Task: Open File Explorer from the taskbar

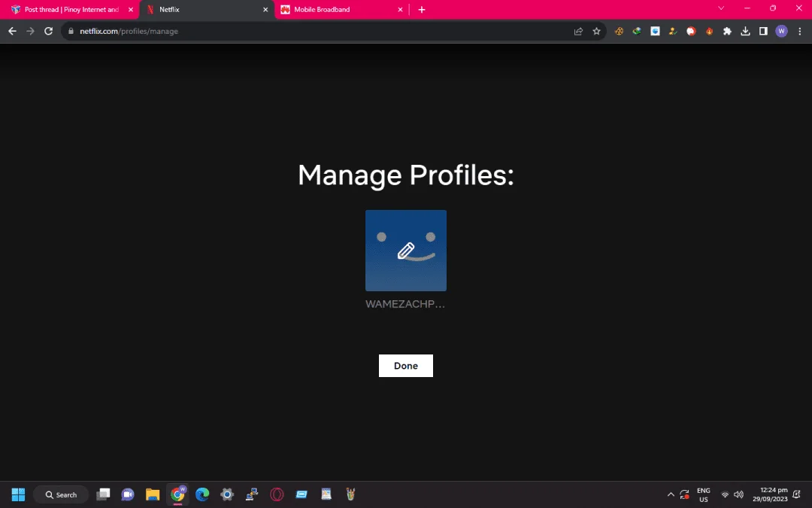Action: coord(153,494)
